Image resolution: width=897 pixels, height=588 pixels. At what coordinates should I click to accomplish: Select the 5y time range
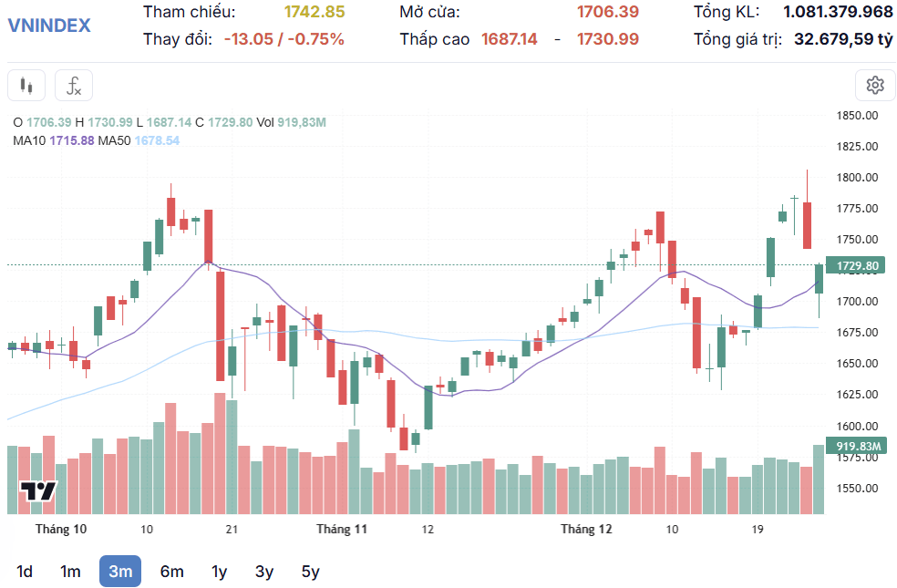311,571
